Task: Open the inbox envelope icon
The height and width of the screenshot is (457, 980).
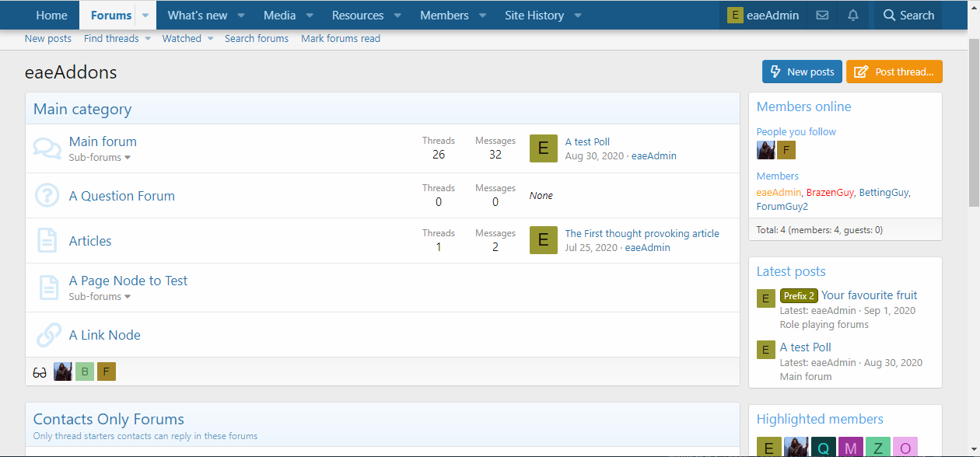Action: pyautogui.click(x=822, y=16)
